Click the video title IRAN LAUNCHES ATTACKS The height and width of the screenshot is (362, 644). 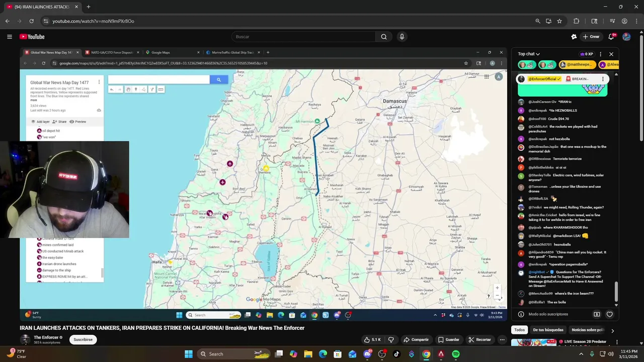point(162,328)
